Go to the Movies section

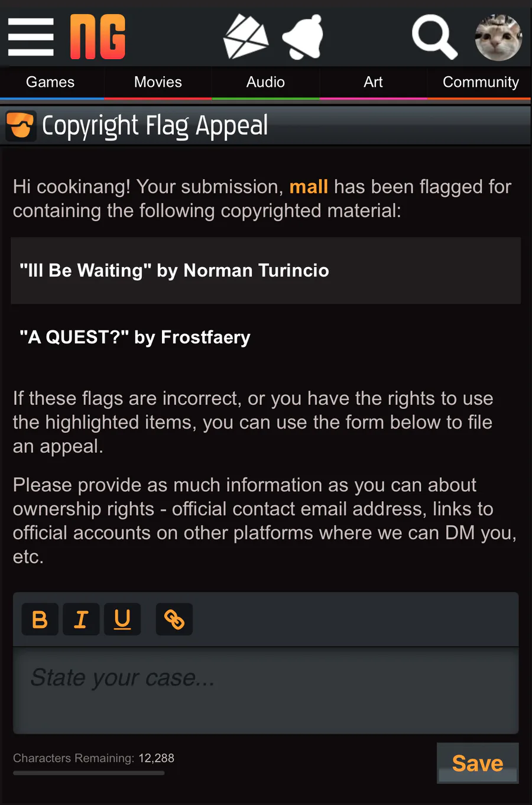click(158, 82)
